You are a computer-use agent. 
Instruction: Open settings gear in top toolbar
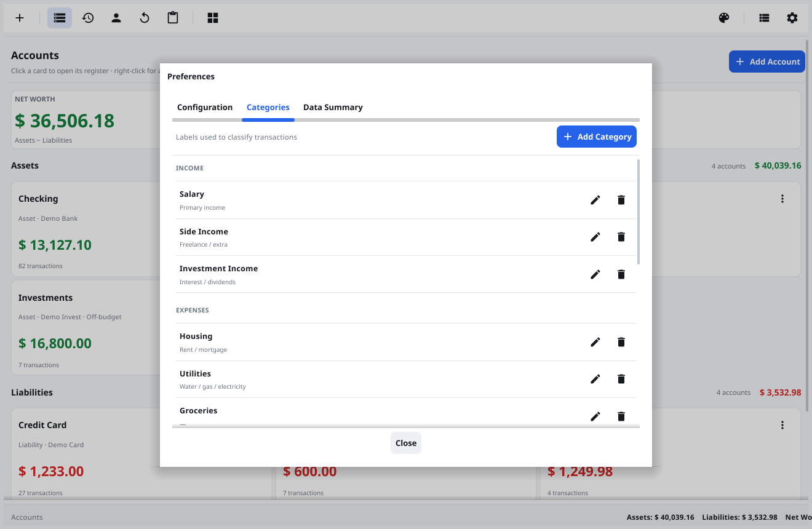point(792,18)
